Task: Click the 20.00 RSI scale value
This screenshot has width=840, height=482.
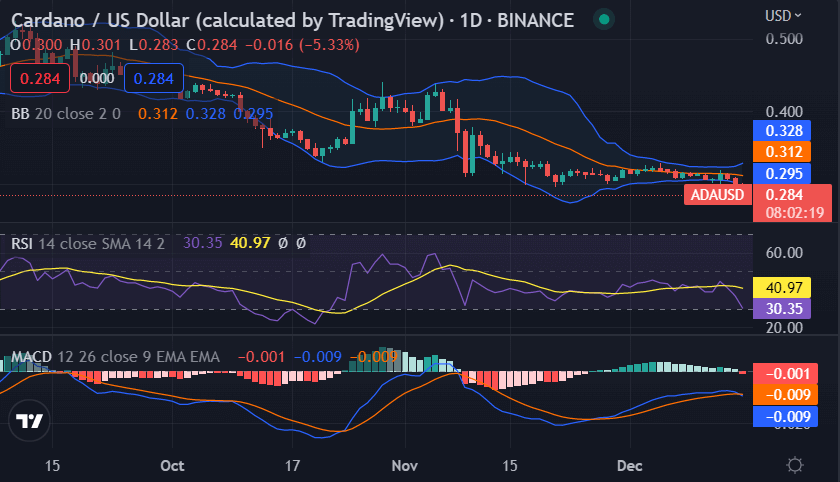Action: pyautogui.click(x=784, y=328)
